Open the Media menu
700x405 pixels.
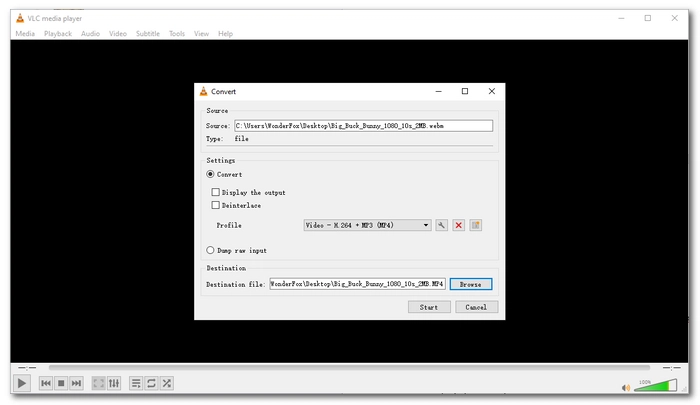point(25,33)
